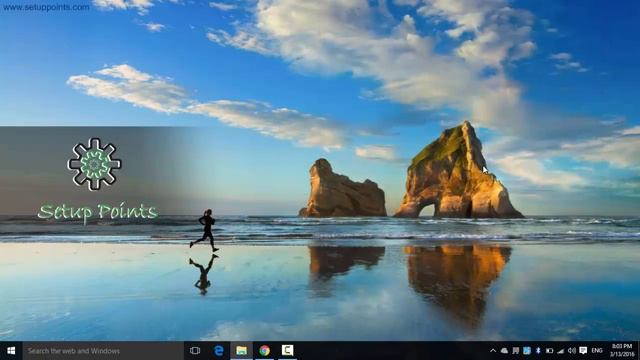Launch Google Chrome from the taskbar

(264, 351)
